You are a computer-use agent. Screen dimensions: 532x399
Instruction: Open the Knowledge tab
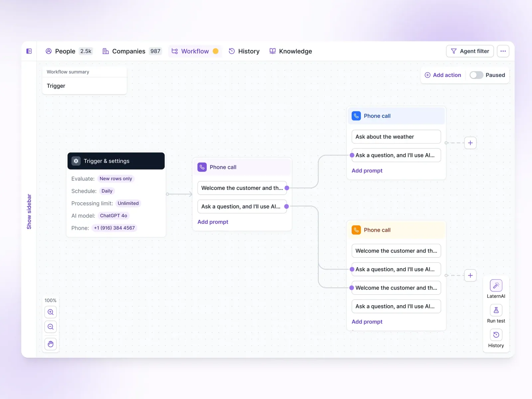291,51
